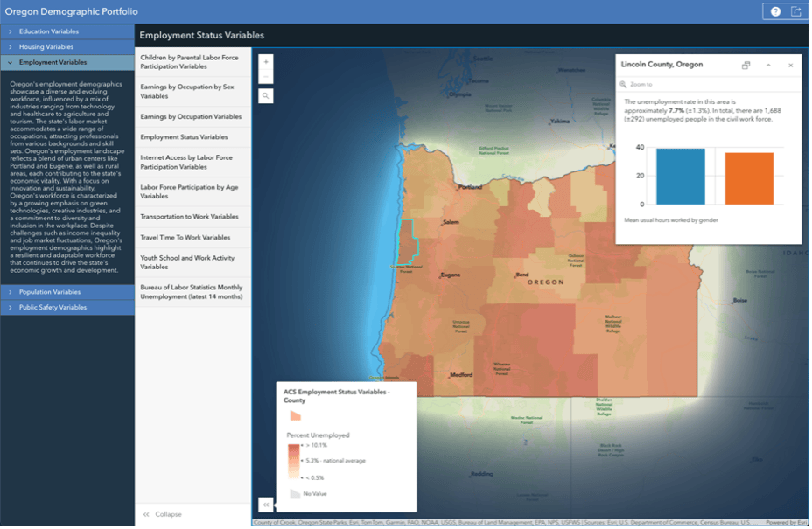Dock the Lincoln County popup
The height and width of the screenshot is (529, 812).
pyautogui.click(x=746, y=66)
